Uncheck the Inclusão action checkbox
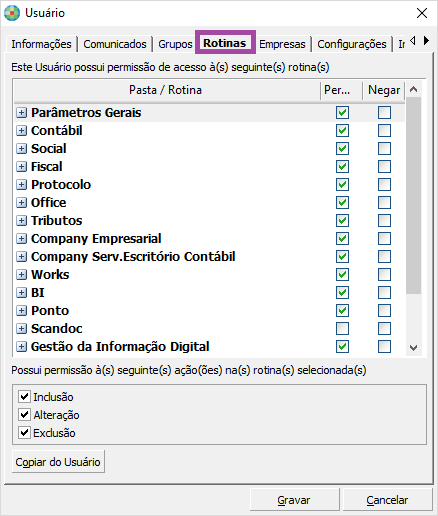Screen dimensions: 438x516 24,397
